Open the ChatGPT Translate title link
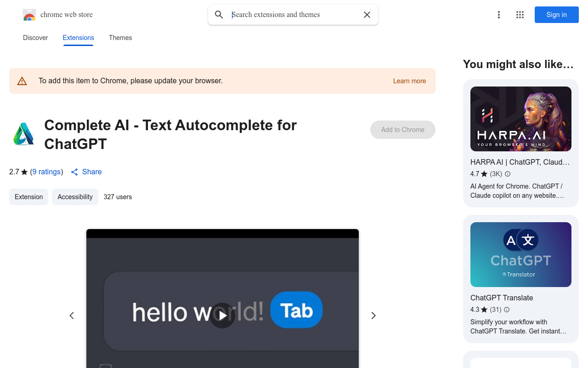The image size is (588, 368). [502, 298]
